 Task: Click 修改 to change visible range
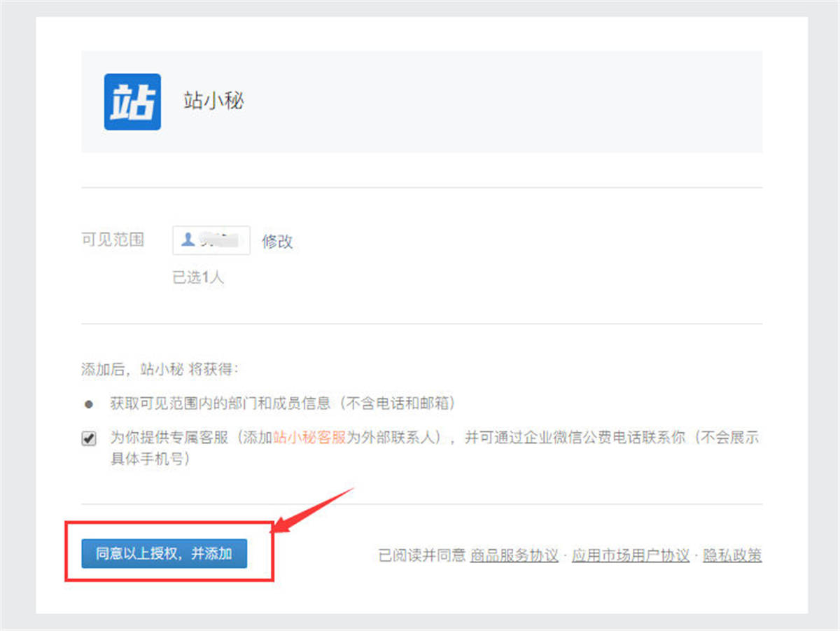277,242
